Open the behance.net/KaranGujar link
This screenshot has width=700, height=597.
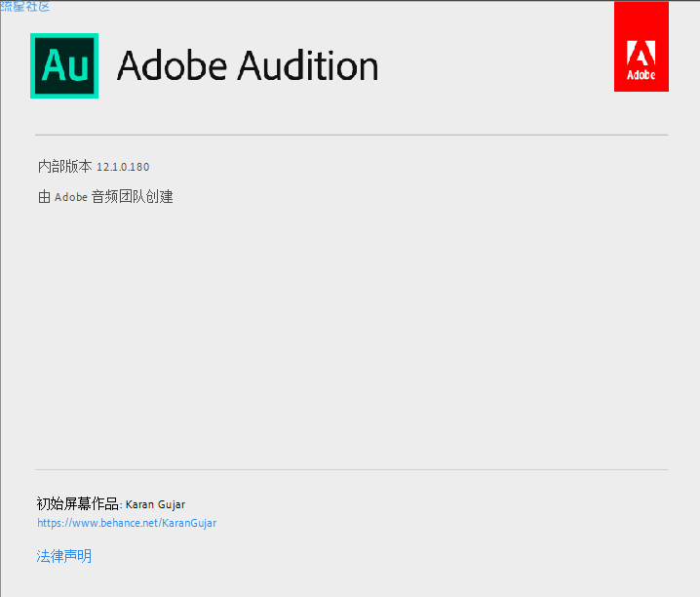pyautogui.click(x=127, y=523)
